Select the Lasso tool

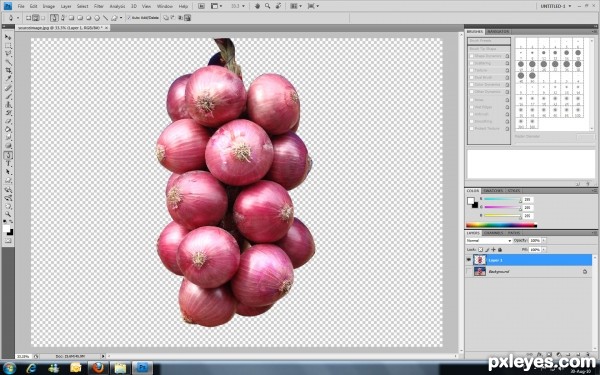[x=8, y=54]
